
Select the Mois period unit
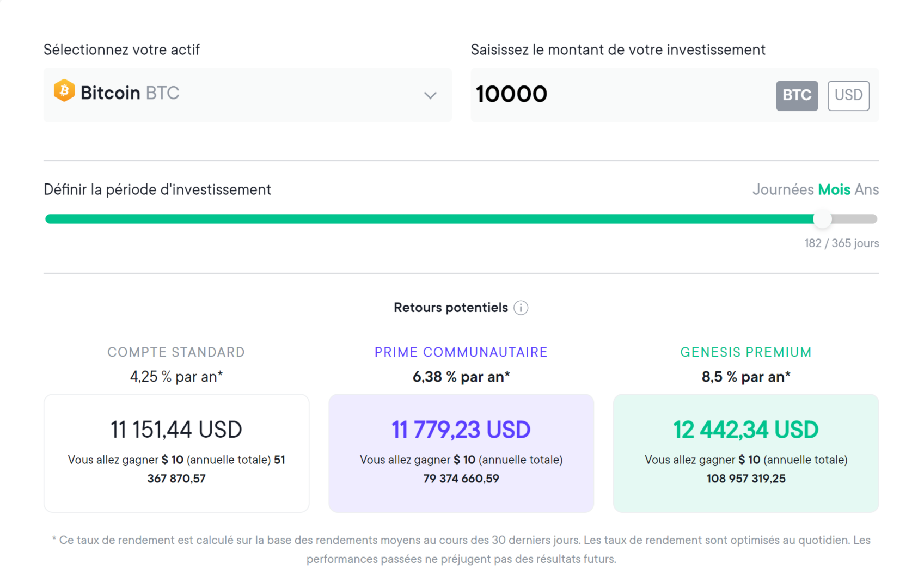point(834,190)
